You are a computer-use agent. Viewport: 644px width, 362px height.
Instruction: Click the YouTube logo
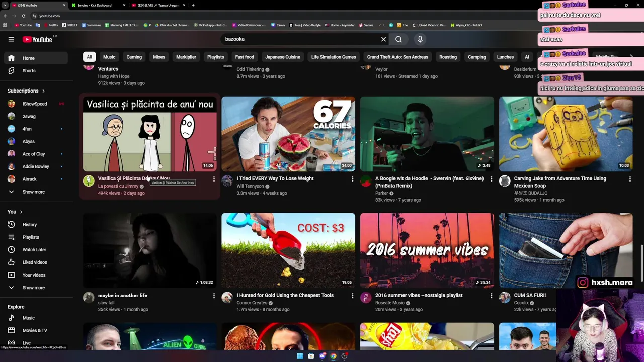[37, 39]
